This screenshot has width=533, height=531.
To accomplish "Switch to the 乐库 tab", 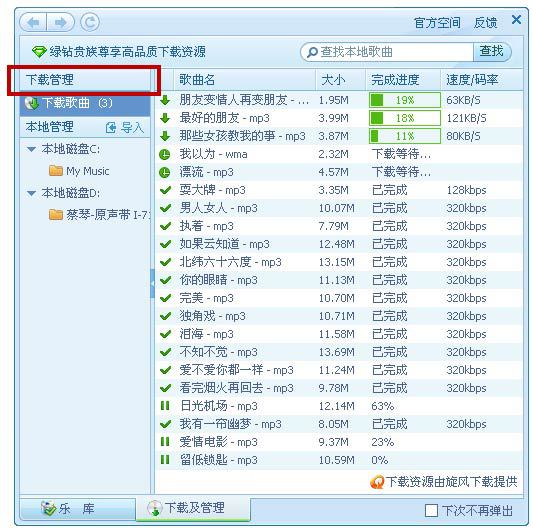I will point(78,509).
